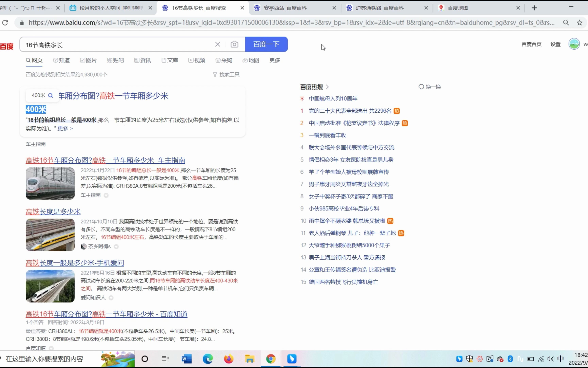Switch to the 沪苏通铁路_百度百科 tab
This screenshot has height=368, width=588.
coord(380,8)
